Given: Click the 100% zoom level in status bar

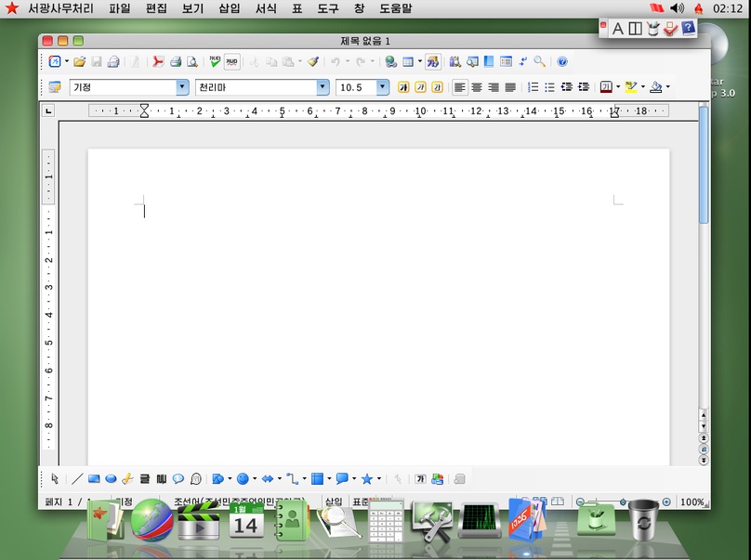Looking at the screenshot, I should [692, 501].
